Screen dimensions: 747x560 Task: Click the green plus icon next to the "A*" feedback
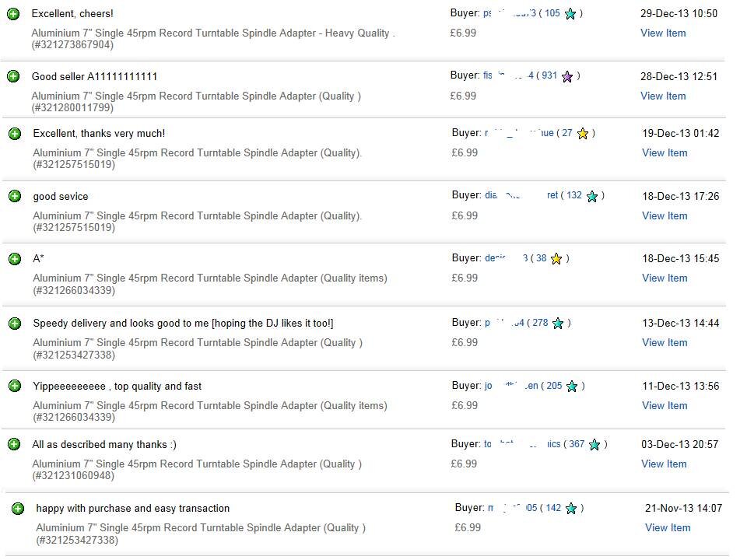pos(15,258)
